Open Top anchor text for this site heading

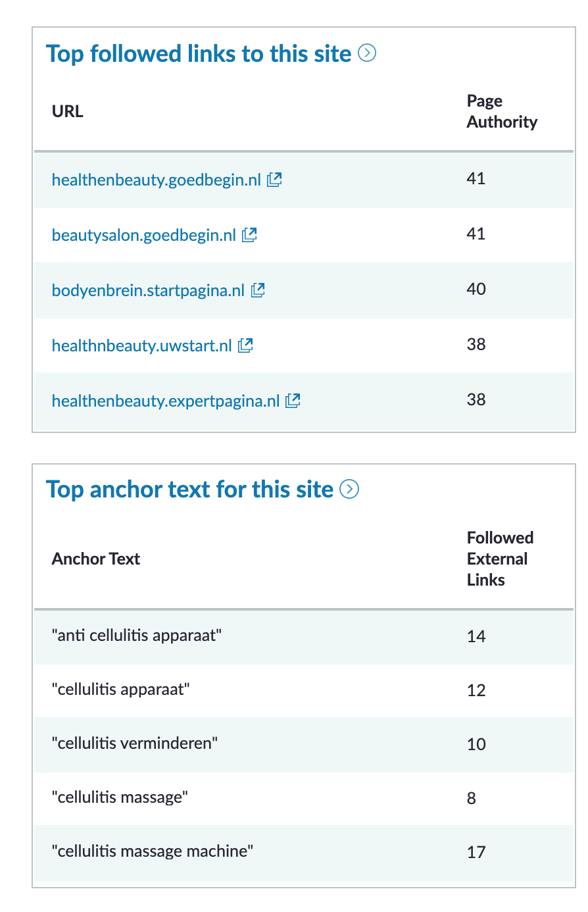(x=190, y=490)
